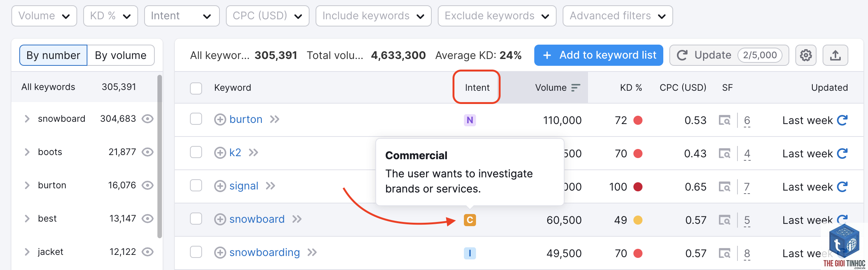Check the signal keyword row checkbox

(196, 185)
